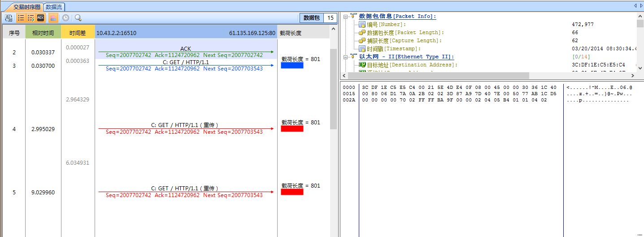This screenshot has width=644, height=237.
Task: Select the 数据包长度[Packet Length] tree item
Action: coord(405,32)
